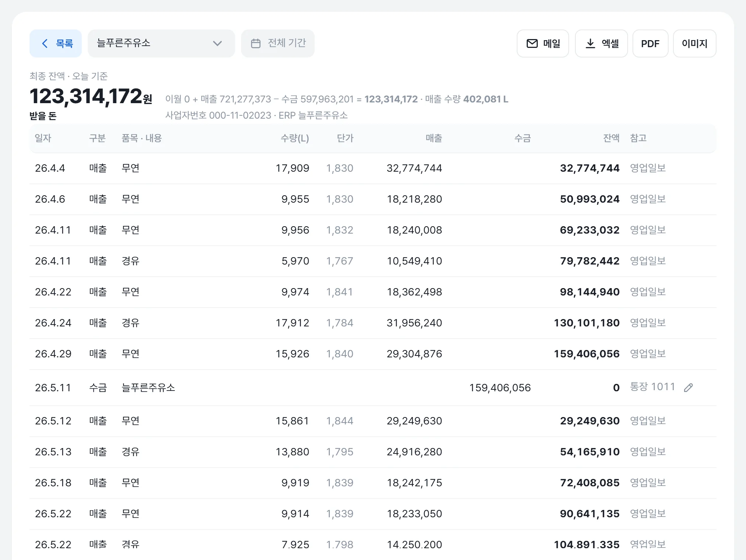Click balance 130,101,180
The width and height of the screenshot is (746, 560).
tap(587, 323)
